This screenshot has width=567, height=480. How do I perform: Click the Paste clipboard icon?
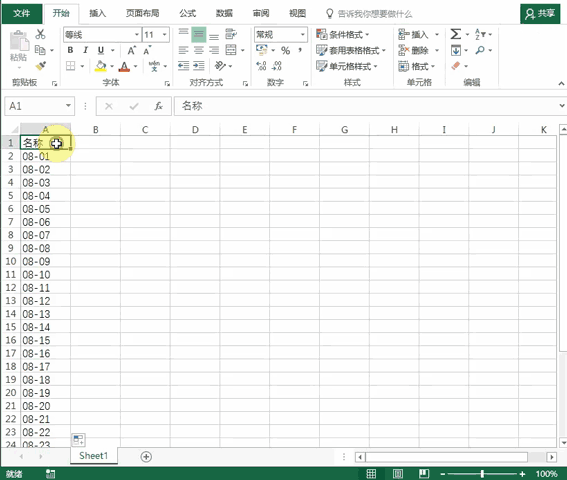[x=19, y=41]
